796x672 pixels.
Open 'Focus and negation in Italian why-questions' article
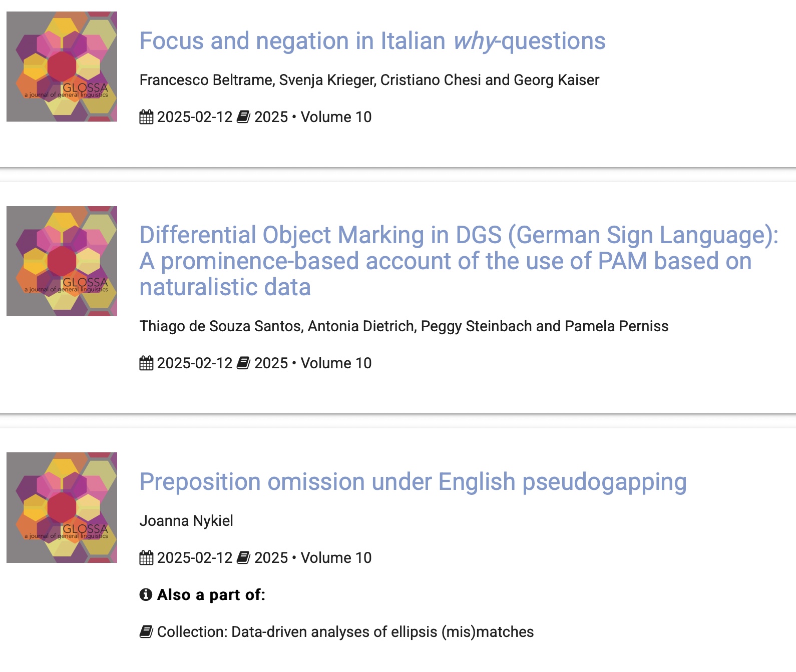[372, 41]
